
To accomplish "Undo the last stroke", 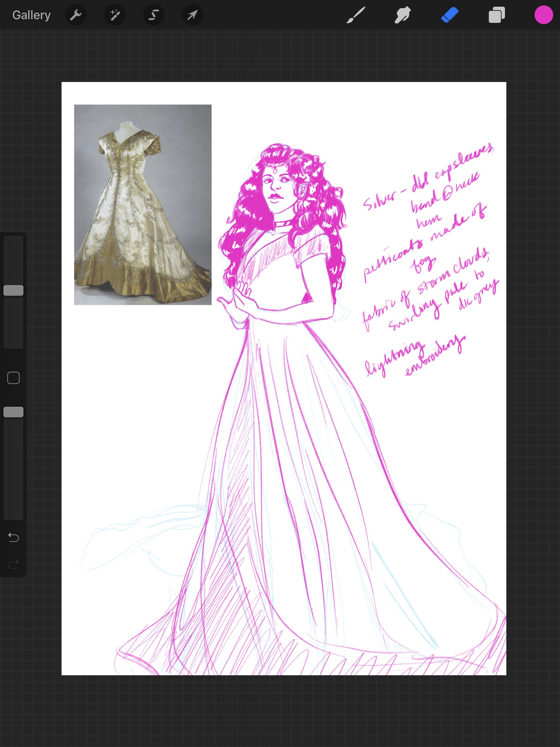I will [13, 537].
